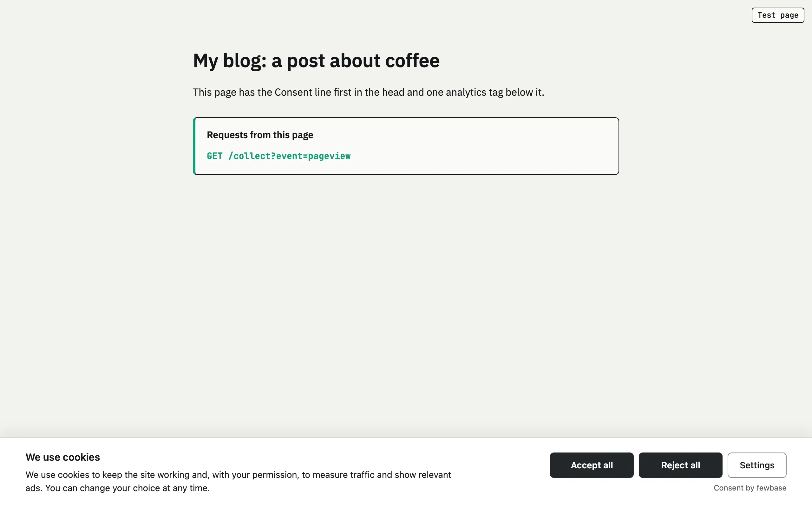Viewport: 812px width, 507px height.
Task: Open cookie Settings from the banner
Action: pos(757,465)
